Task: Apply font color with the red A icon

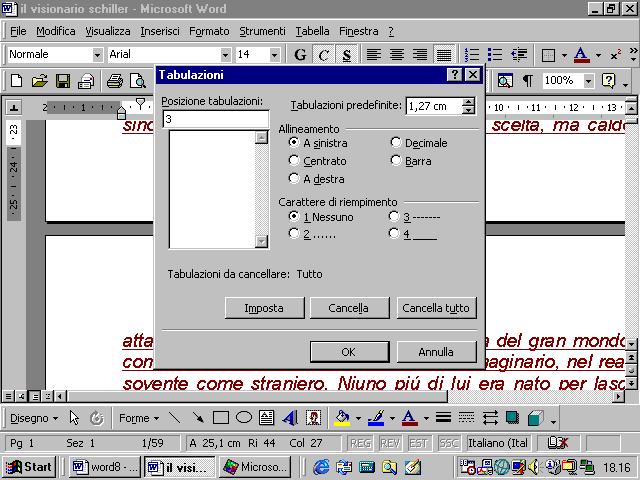Action: 581,54
